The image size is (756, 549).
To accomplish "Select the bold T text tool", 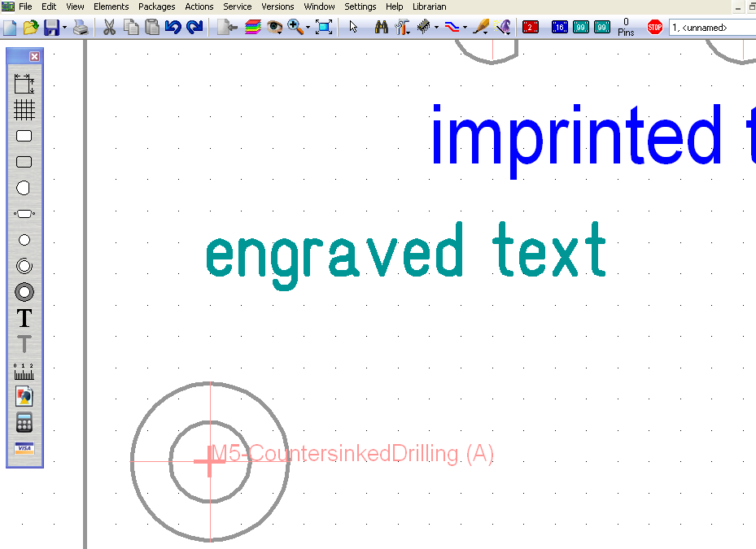I will coord(24,318).
